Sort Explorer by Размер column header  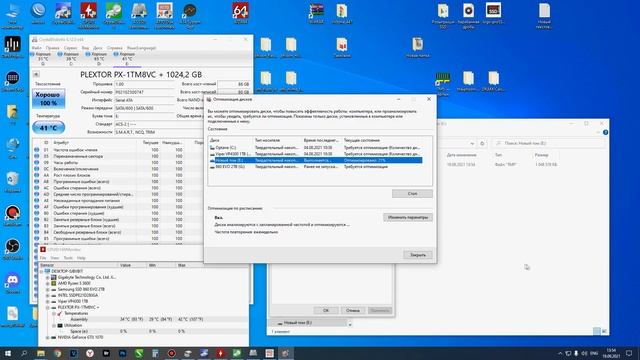tap(542, 155)
